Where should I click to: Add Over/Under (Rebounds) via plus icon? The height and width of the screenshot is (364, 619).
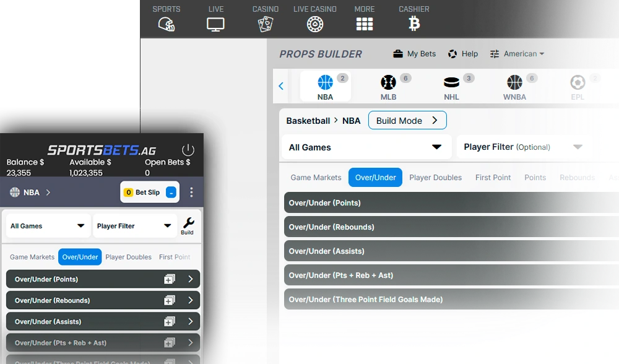point(170,300)
